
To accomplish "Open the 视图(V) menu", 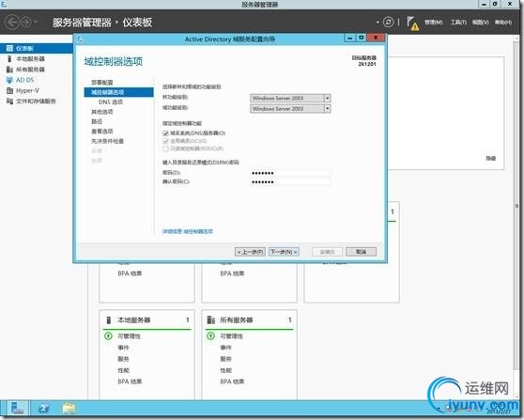I will point(481,23).
